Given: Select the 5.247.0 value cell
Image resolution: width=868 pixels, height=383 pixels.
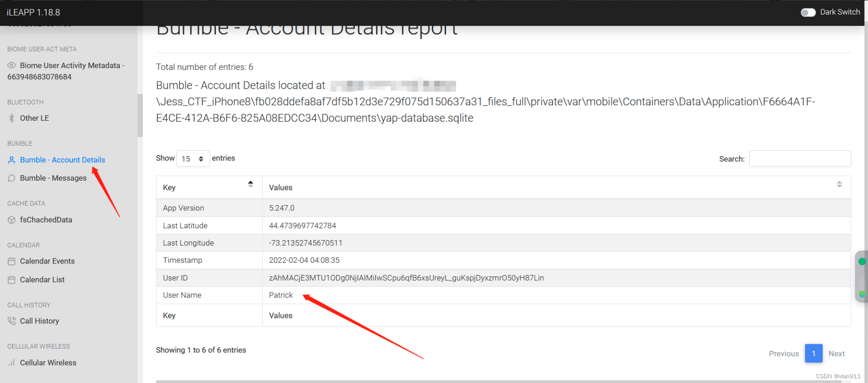Looking at the screenshot, I should click(x=556, y=208).
